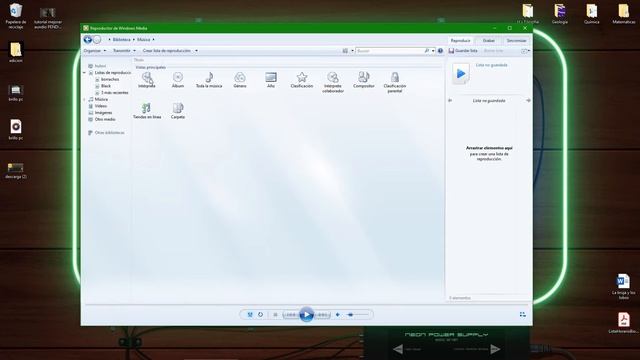Click the Música breadcrumb

click(x=144, y=40)
